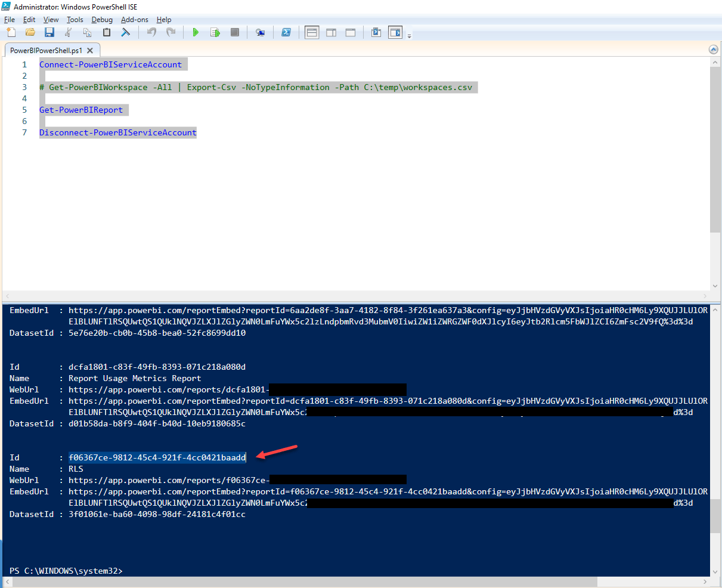This screenshot has height=588, width=722.
Task: Click the Run Selection icon
Action: coord(215,32)
